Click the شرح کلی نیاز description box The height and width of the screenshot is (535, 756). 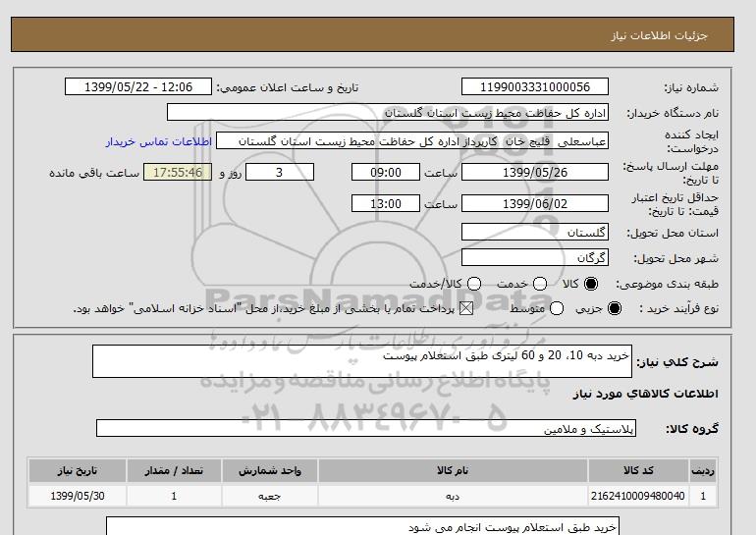(362, 361)
